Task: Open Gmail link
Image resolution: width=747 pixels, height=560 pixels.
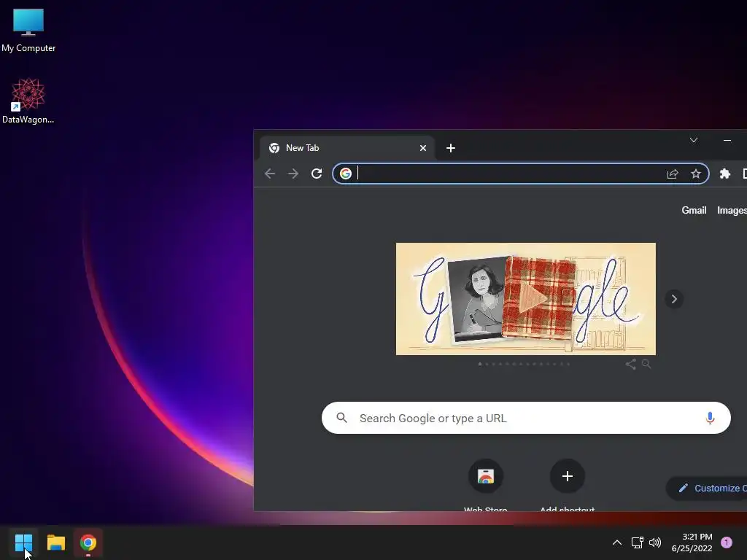Action: coord(694,211)
